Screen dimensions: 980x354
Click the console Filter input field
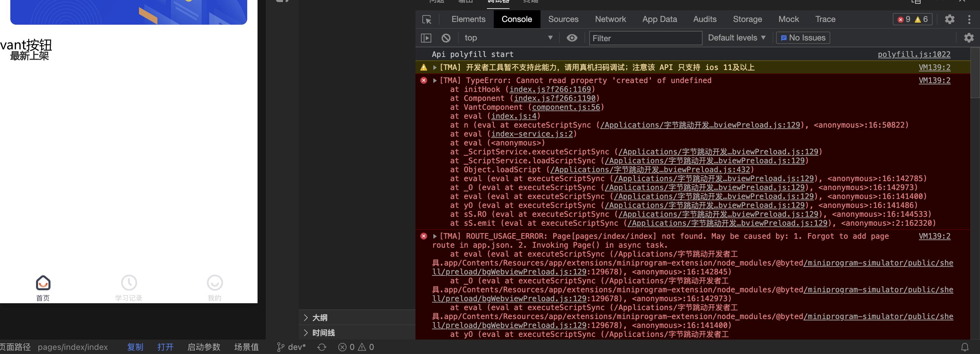pos(645,38)
